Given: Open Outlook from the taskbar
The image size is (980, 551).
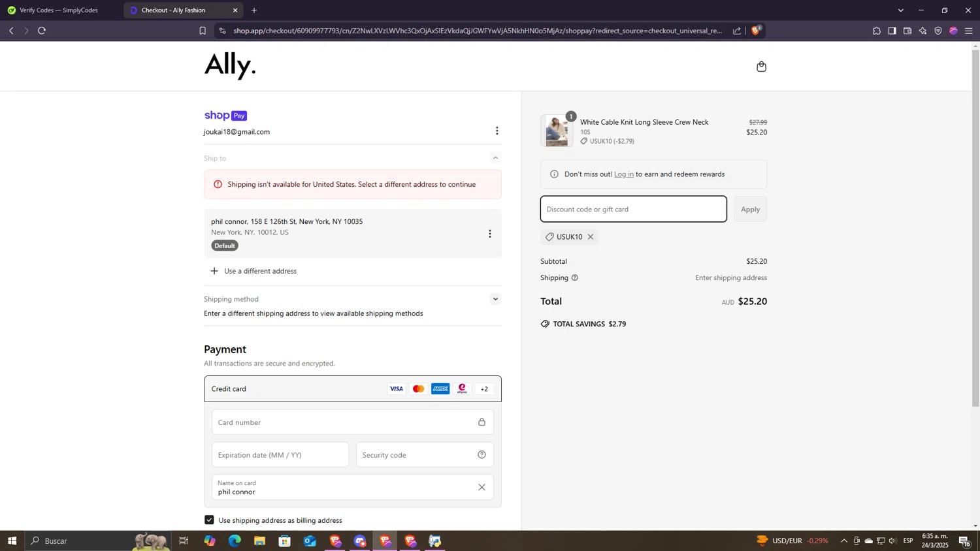Looking at the screenshot, I should (x=310, y=541).
